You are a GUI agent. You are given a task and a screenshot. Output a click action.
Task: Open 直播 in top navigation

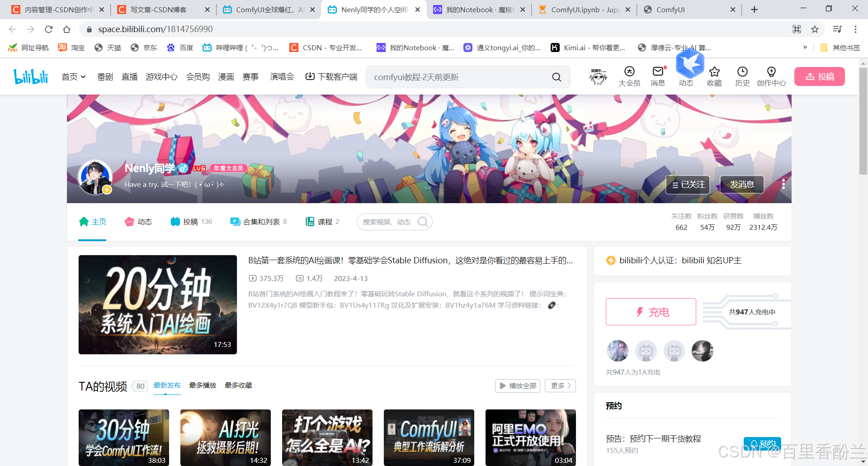click(129, 77)
